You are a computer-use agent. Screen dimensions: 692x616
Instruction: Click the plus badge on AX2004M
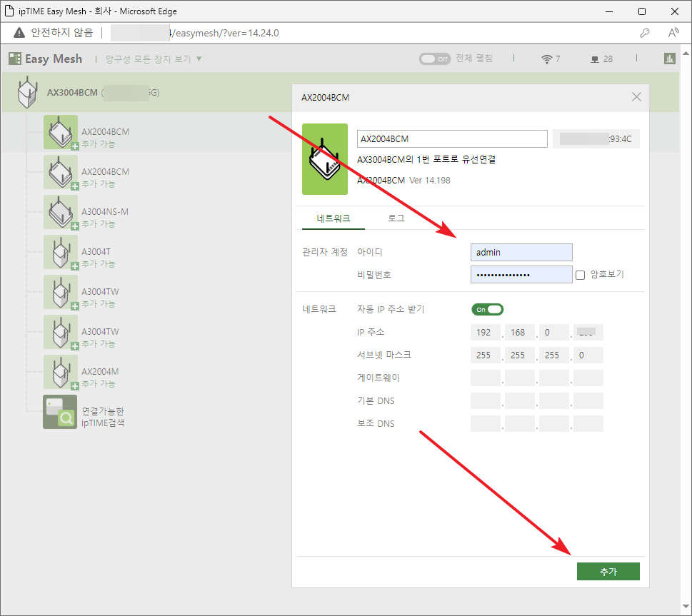75,385
